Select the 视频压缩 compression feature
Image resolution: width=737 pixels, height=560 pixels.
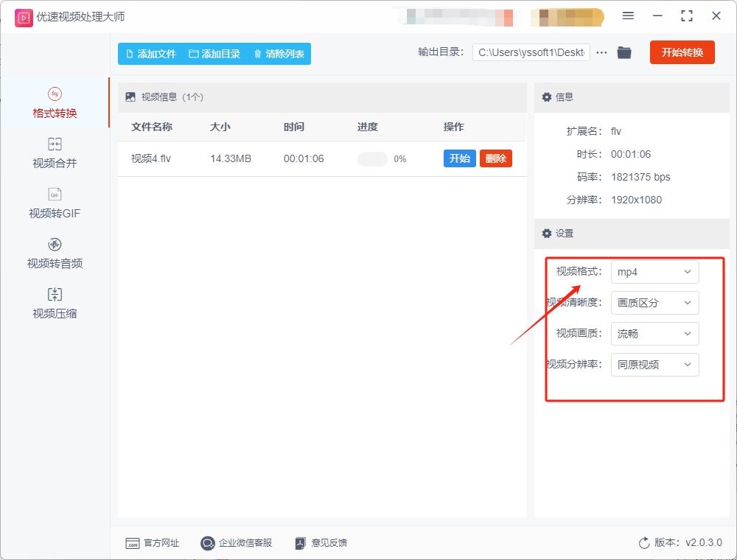53,301
